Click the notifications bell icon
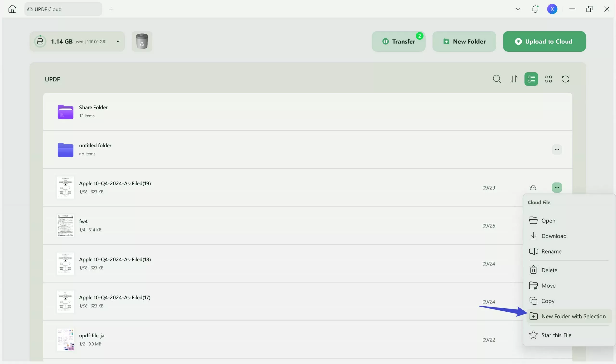 (x=535, y=9)
